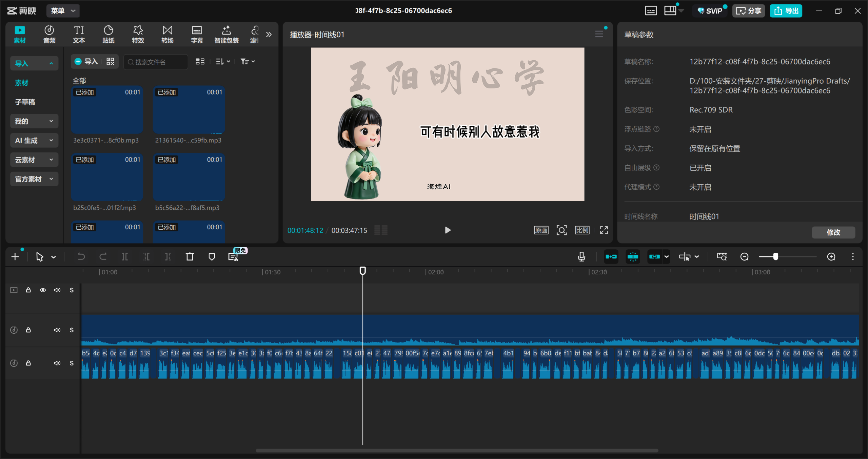Switch to the 音频 tab
Viewport: 868px width, 459px height.
click(49, 34)
